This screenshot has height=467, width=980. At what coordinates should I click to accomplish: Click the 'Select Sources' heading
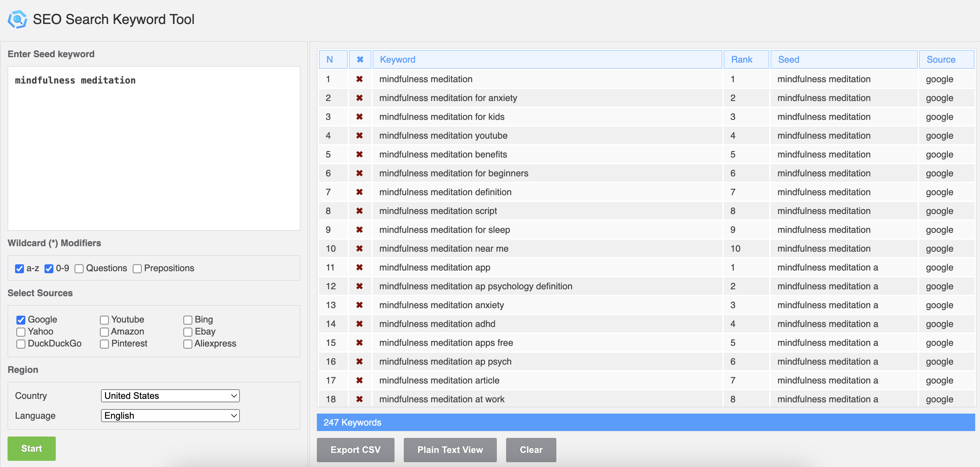click(x=40, y=293)
